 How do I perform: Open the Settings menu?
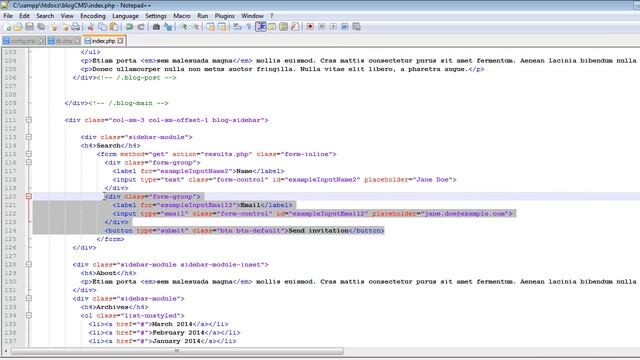pyautogui.click(x=156, y=16)
